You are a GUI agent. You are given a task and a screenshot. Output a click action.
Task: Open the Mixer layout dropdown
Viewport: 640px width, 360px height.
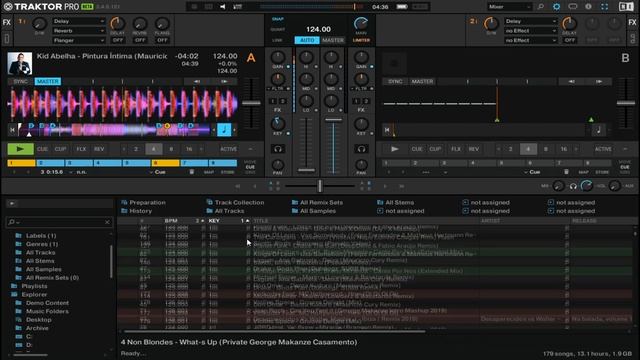(509, 7)
